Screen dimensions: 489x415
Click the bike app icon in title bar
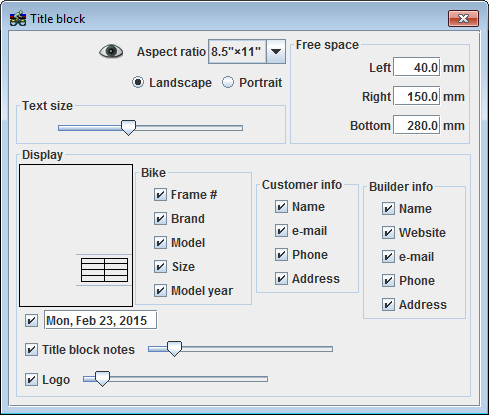(x=18, y=19)
